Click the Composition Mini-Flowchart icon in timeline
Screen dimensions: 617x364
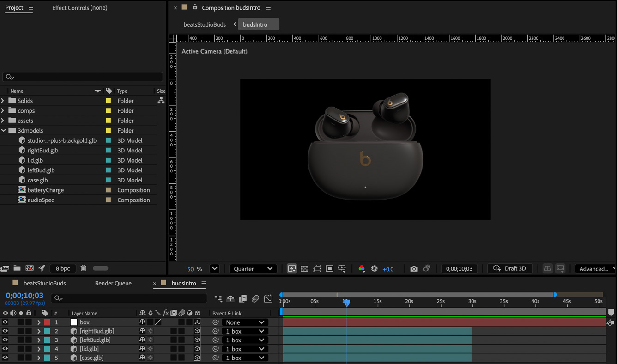(x=218, y=299)
